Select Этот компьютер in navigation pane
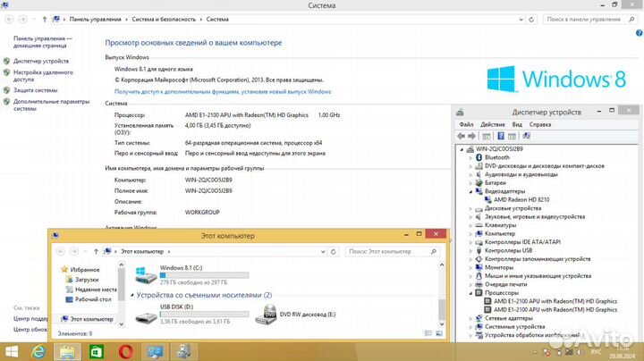The height and width of the screenshot is (361, 644). [91, 319]
